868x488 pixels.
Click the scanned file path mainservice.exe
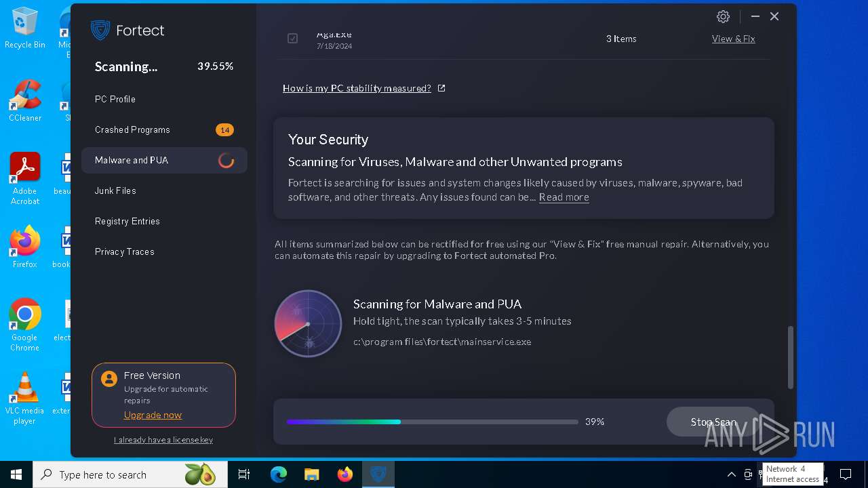(x=442, y=342)
